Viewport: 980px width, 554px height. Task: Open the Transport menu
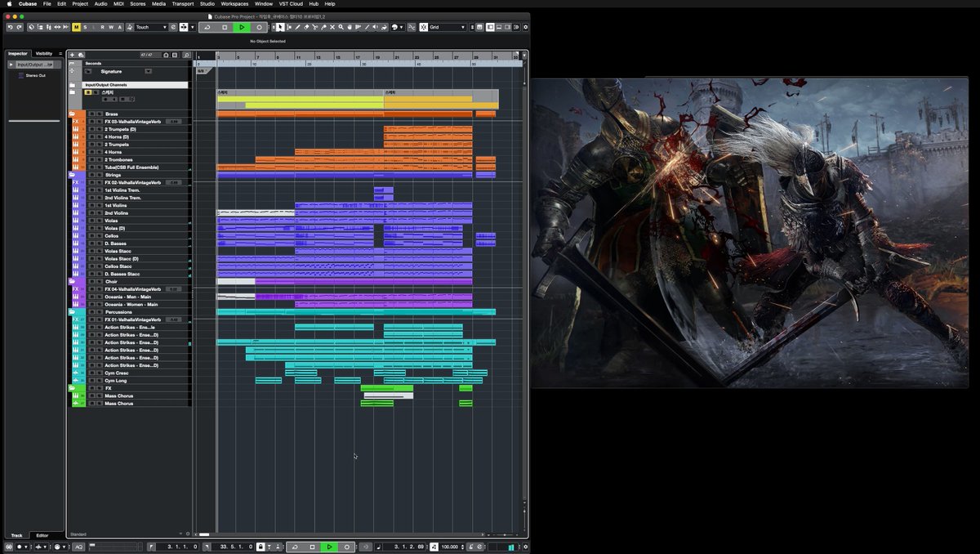[183, 3]
